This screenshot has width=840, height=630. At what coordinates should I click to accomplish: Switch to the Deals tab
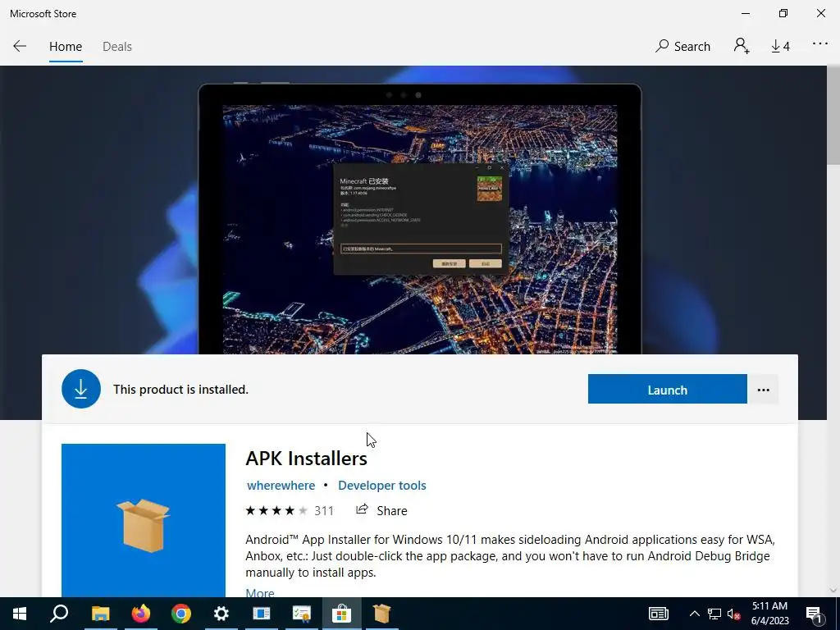coord(116,47)
